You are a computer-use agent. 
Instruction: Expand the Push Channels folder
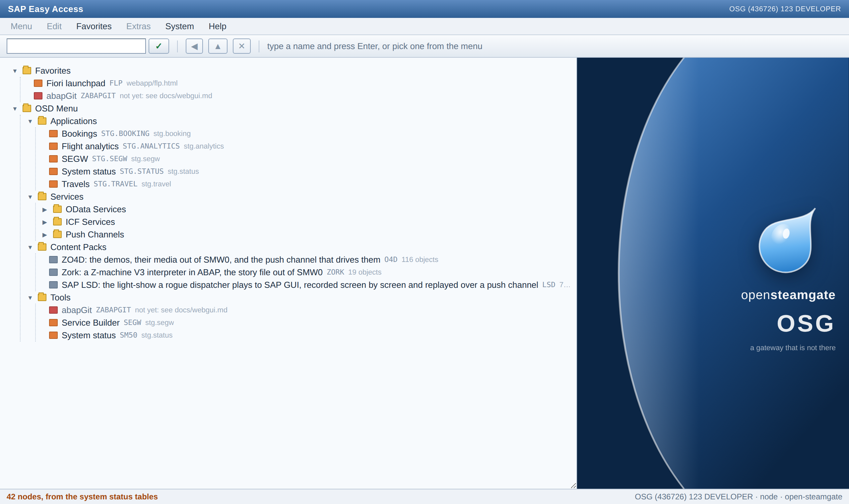(44, 235)
